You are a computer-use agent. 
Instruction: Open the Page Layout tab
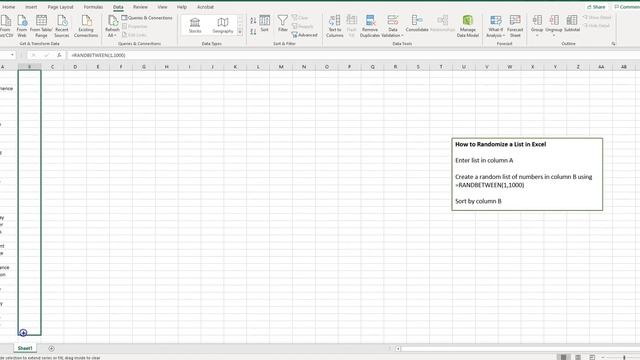click(x=60, y=7)
